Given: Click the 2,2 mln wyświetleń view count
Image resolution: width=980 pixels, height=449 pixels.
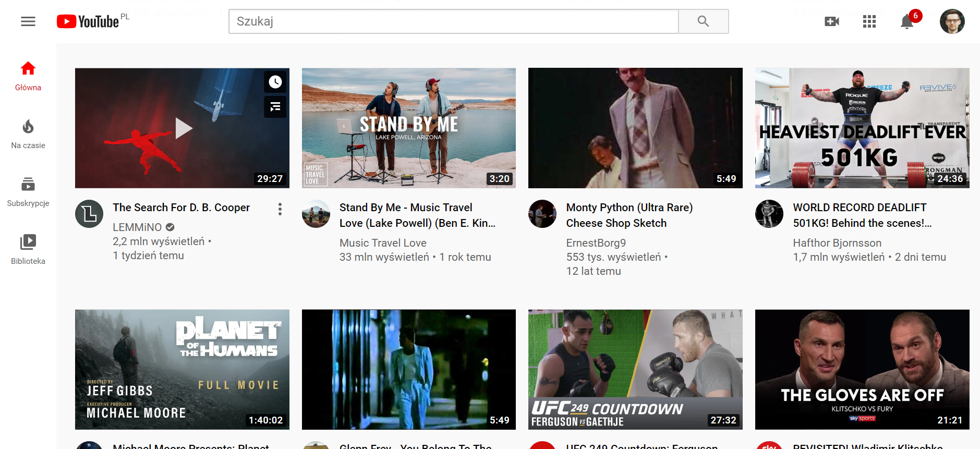Looking at the screenshot, I should [159, 241].
